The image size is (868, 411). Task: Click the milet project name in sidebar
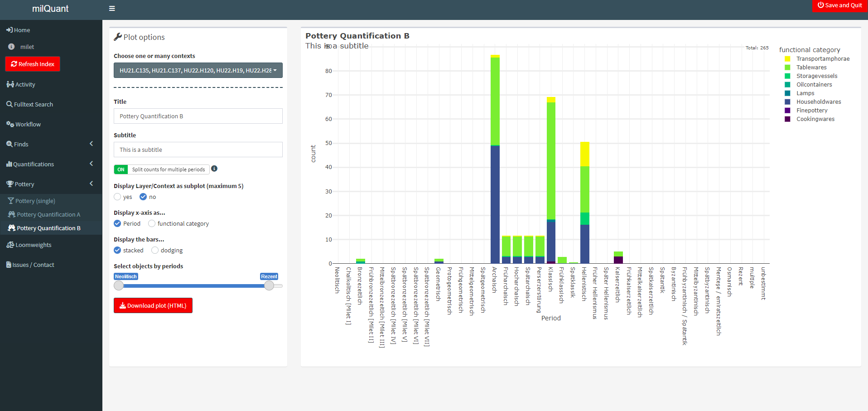point(27,47)
